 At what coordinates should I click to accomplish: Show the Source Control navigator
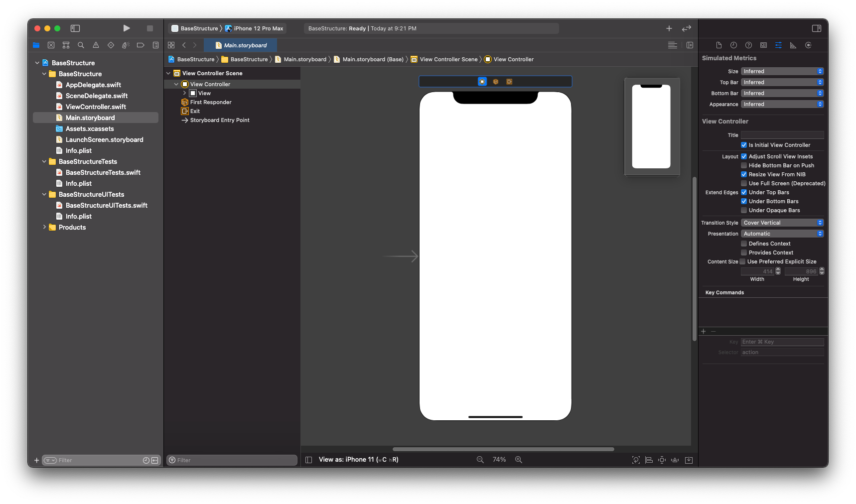[x=51, y=45]
